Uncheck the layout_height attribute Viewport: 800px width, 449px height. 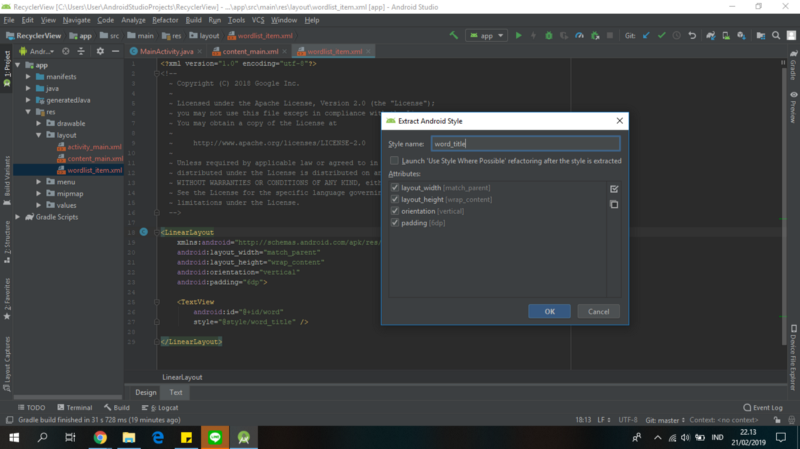tap(394, 199)
